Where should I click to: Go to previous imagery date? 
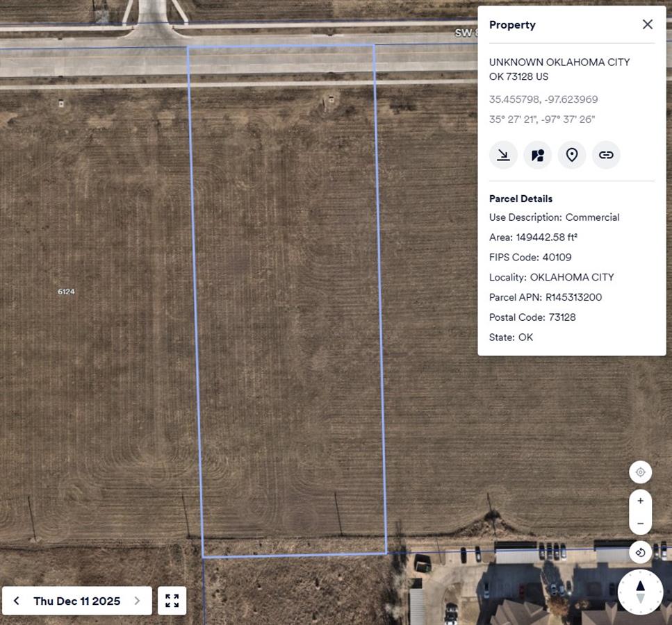coord(16,601)
